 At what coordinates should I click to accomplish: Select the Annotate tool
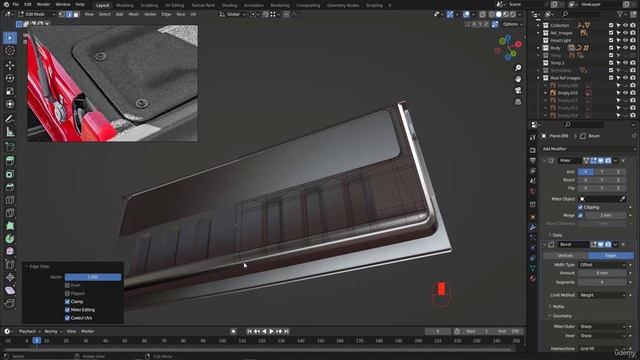pyautogui.click(x=10, y=119)
